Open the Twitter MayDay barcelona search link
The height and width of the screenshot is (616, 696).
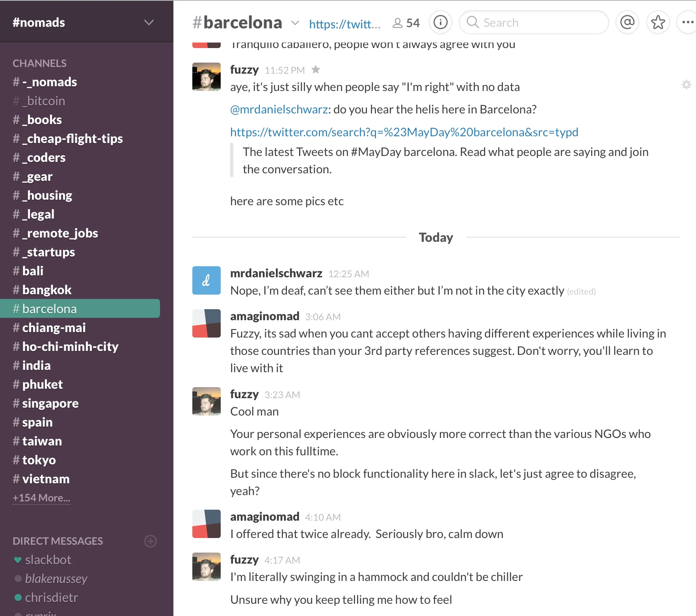[x=404, y=132]
